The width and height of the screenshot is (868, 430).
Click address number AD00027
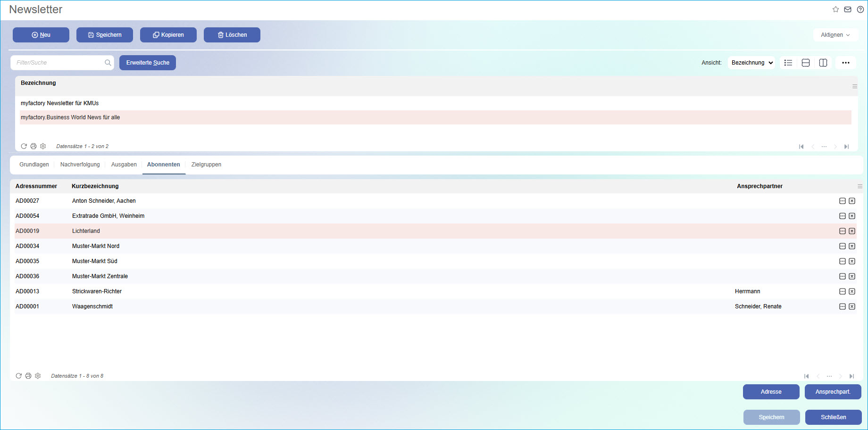(27, 201)
